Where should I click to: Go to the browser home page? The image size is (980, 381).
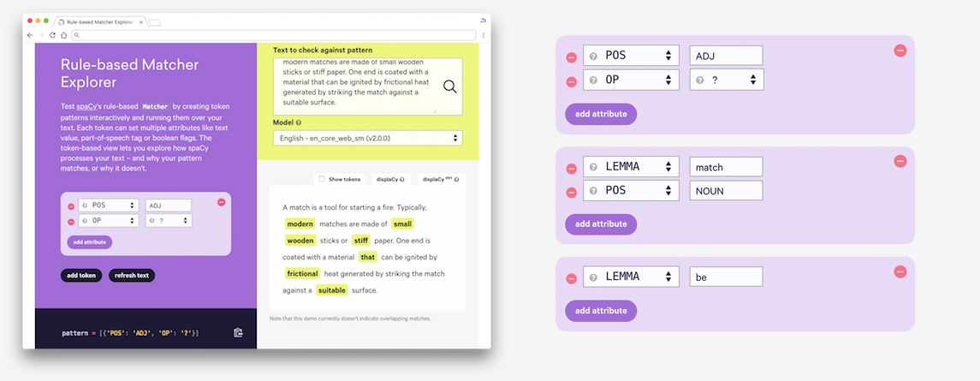pos(64,35)
